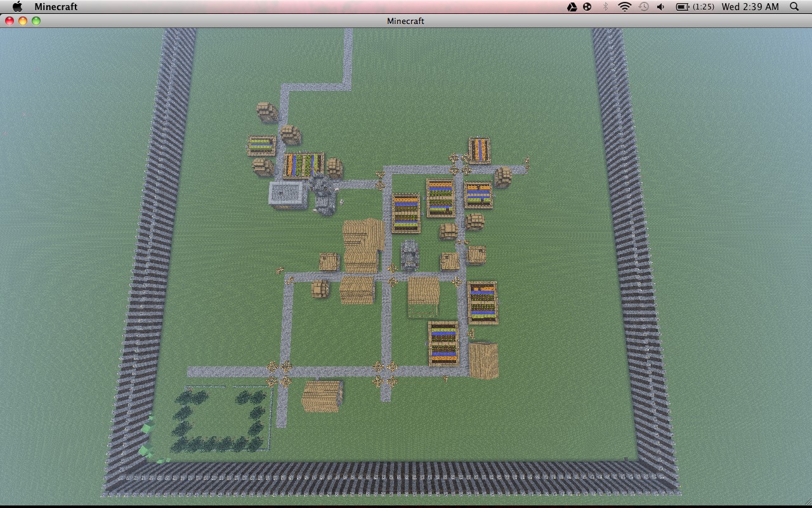The height and width of the screenshot is (508, 812).
Task: Open Spotlight search with the magnifier icon
Action: point(794,7)
